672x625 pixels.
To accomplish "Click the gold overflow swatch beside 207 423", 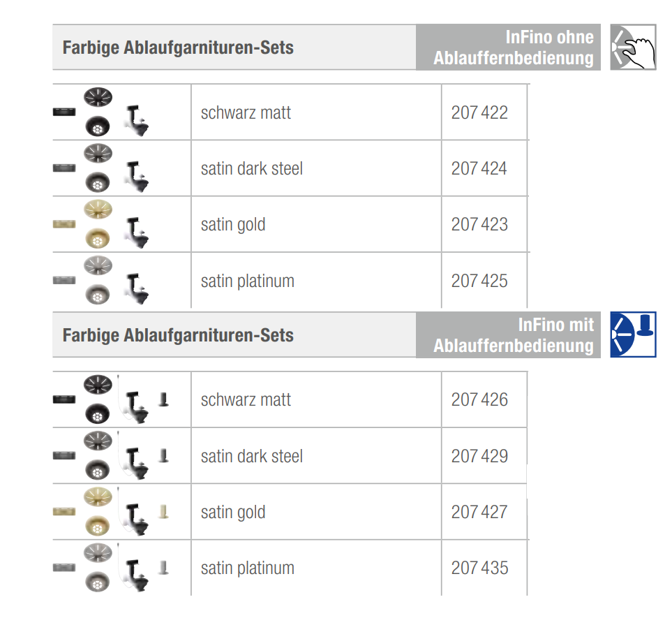I will click(x=64, y=223).
